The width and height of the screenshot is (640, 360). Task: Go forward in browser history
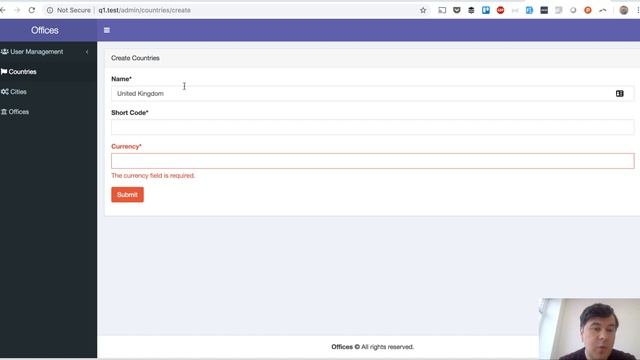(17, 10)
